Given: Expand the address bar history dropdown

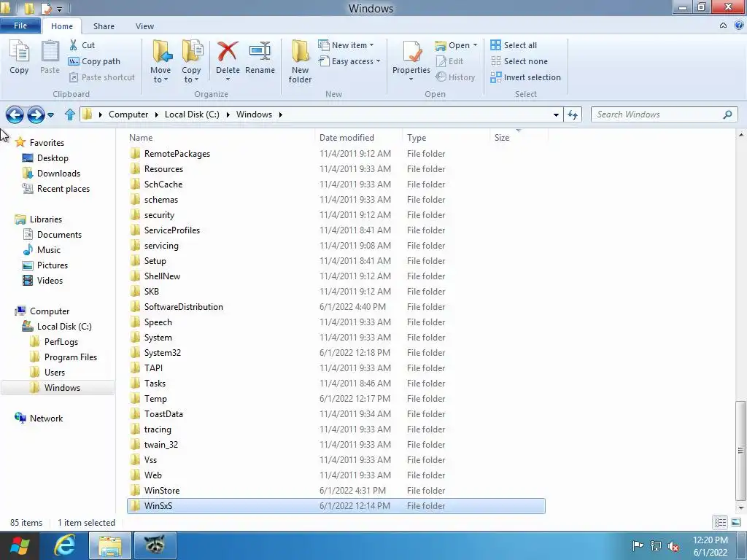Looking at the screenshot, I should (556, 114).
